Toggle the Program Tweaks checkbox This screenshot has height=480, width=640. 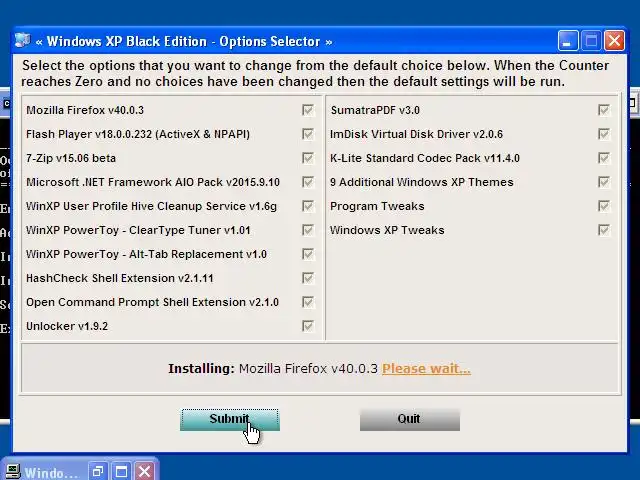coord(604,206)
